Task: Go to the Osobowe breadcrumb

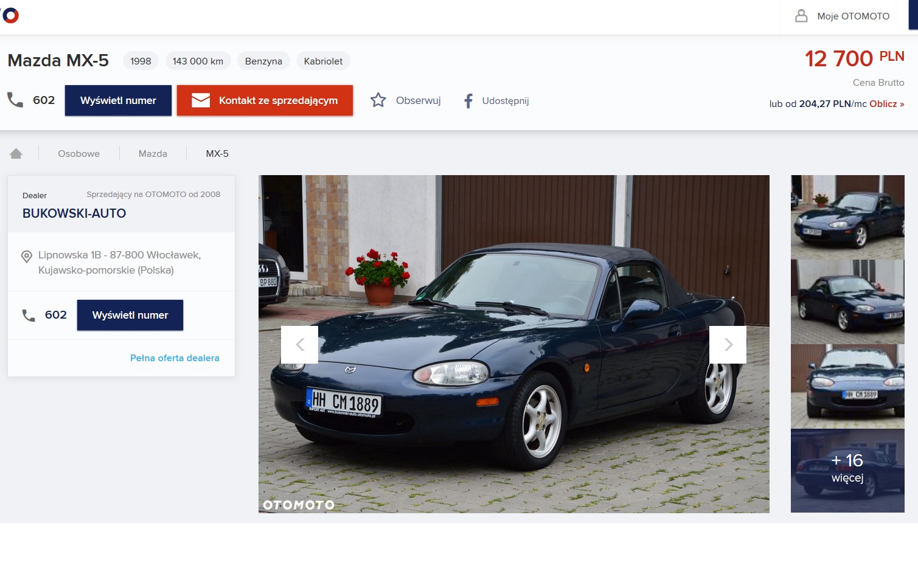Action: 79,154
